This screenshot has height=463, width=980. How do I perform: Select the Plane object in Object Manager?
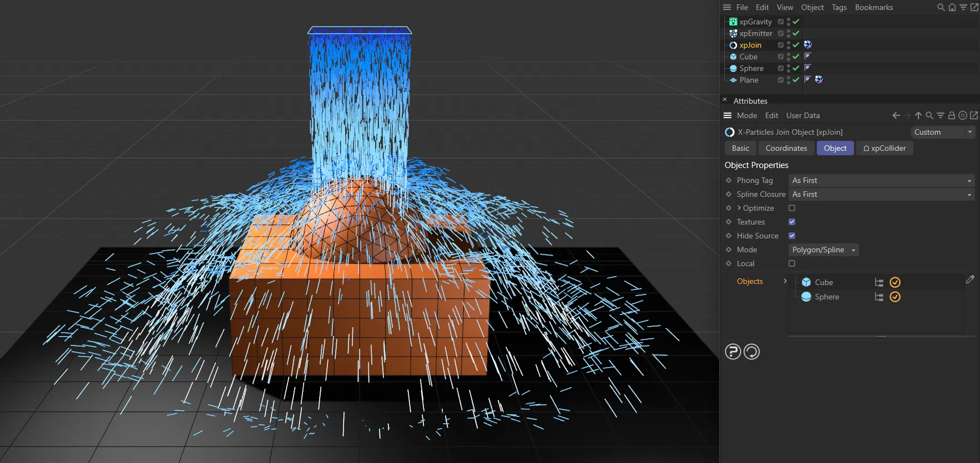point(749,80)
